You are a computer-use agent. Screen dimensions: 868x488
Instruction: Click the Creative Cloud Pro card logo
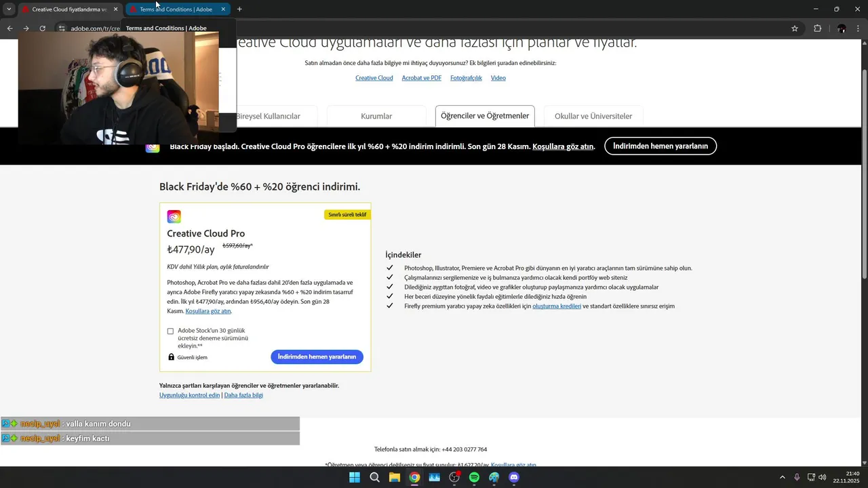tap(174, 217)
